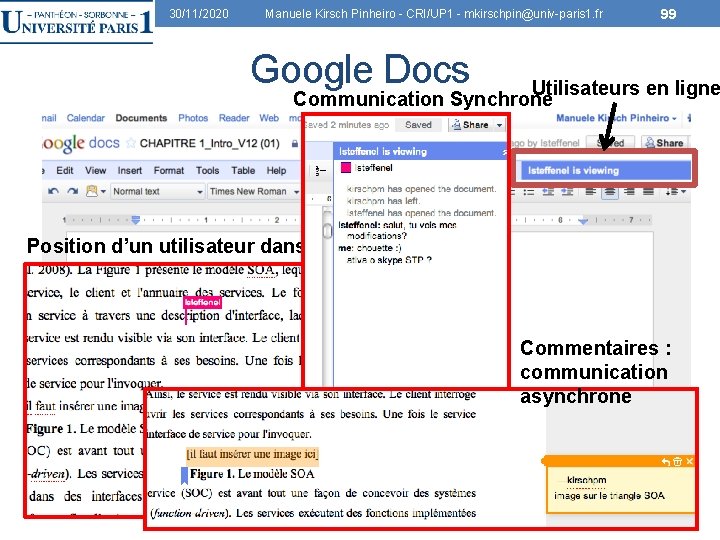Open the Manuele Kirsch Pinheiro account menu

[616, 118]
